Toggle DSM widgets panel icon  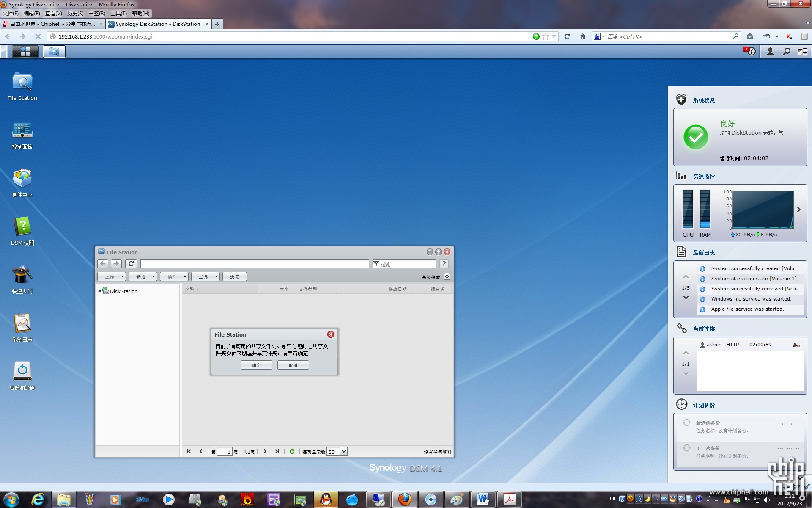point(802,52)
